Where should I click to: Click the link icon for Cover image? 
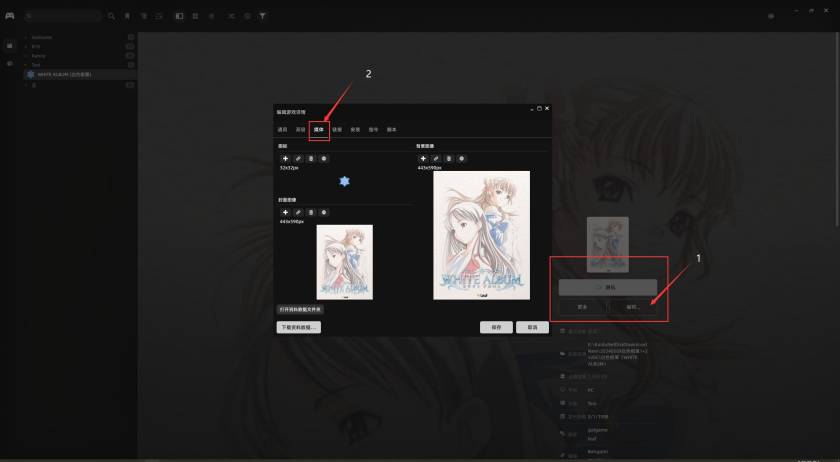298,212
